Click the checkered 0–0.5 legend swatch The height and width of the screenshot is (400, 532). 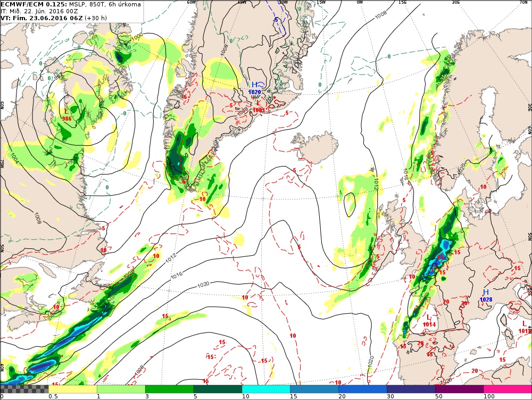pos(24,389)
